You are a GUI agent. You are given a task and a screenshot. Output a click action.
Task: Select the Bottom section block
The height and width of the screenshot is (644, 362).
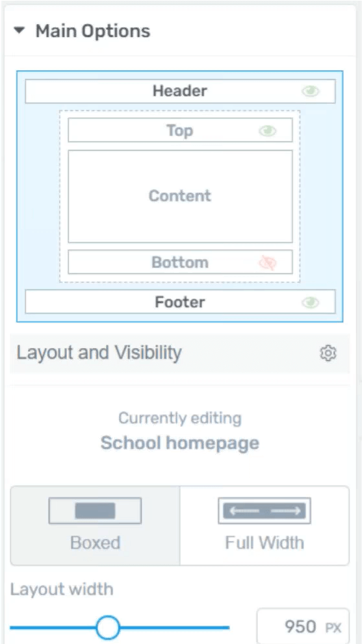180,262
